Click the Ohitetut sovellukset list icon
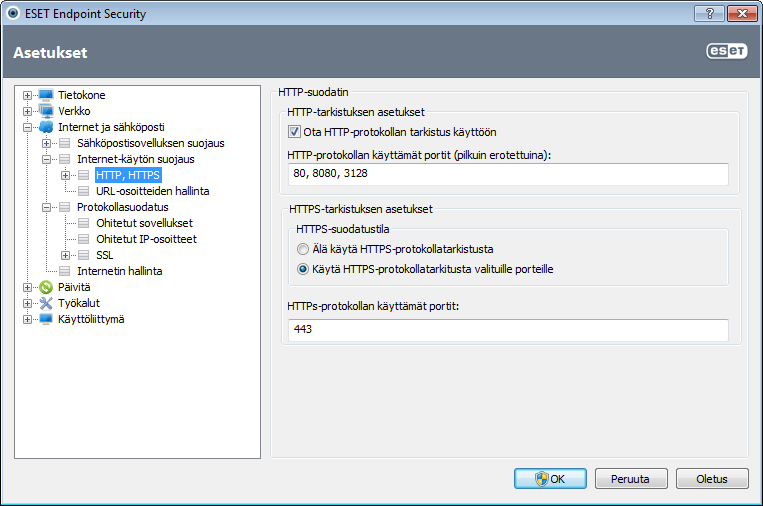 click(x=84, y=223)
